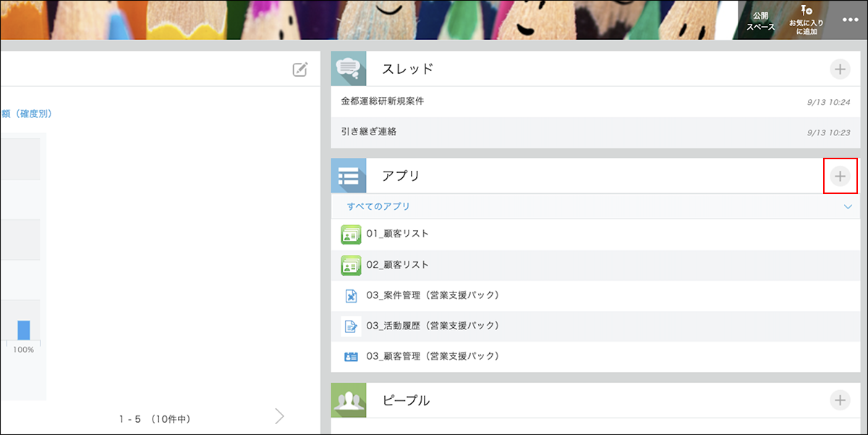868x435 pixels.
Task: Click お気に入りに追加 pin icon
Action: click(807, 11)
